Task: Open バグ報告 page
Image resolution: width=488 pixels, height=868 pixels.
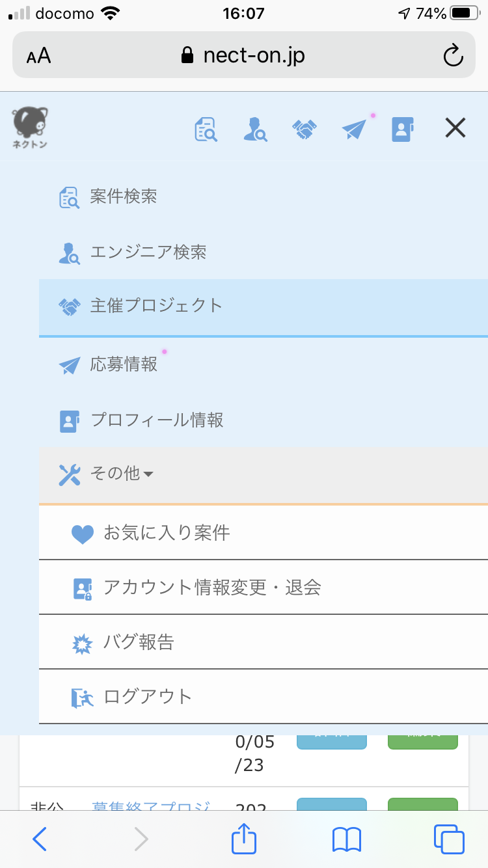Action: click(x=264, y=642)
